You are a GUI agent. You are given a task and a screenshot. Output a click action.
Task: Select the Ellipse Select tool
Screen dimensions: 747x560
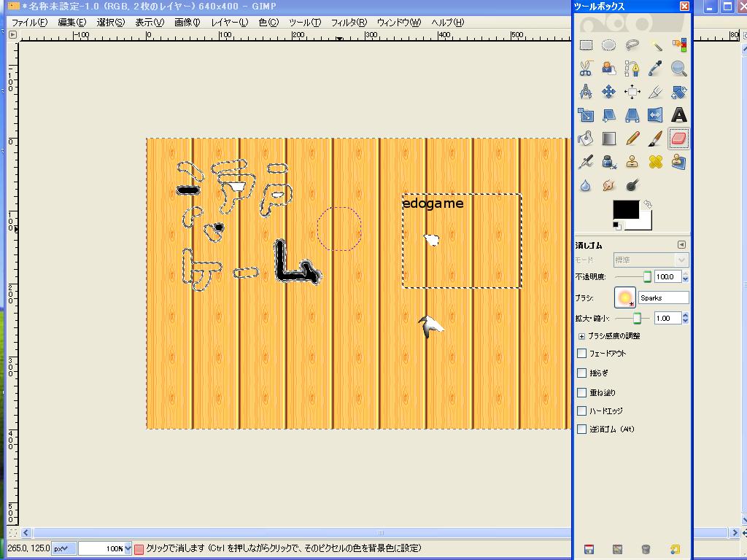pos(608,45)
